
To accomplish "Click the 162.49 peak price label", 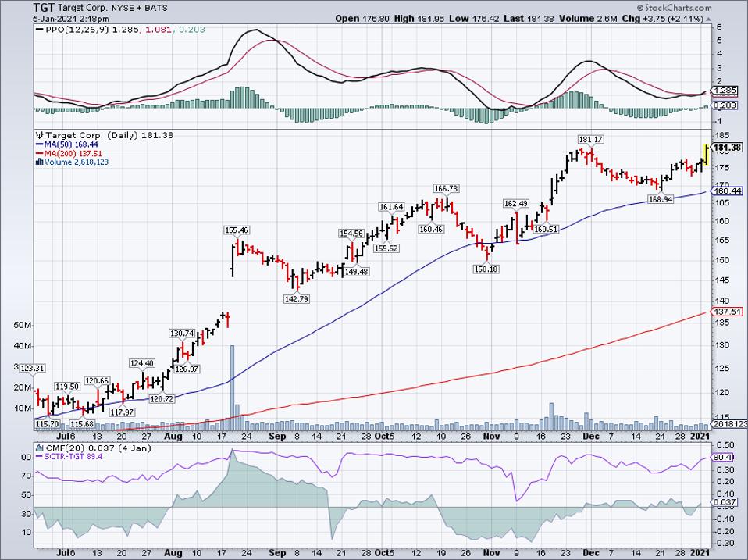I will (516, 204).
